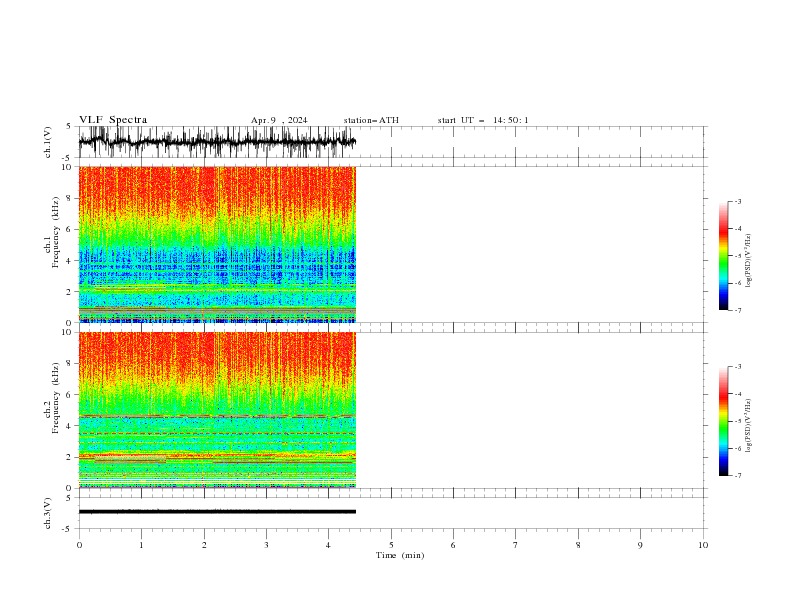Screen dimensions: 792x612
Task: Click the station=ATH label
Action: (x=371, y=120)
